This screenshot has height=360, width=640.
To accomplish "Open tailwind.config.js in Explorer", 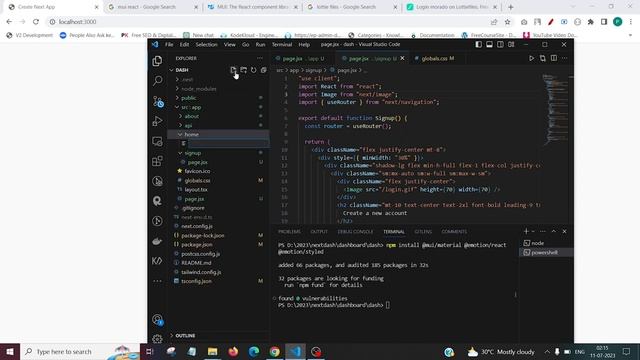I will point(201,272).
